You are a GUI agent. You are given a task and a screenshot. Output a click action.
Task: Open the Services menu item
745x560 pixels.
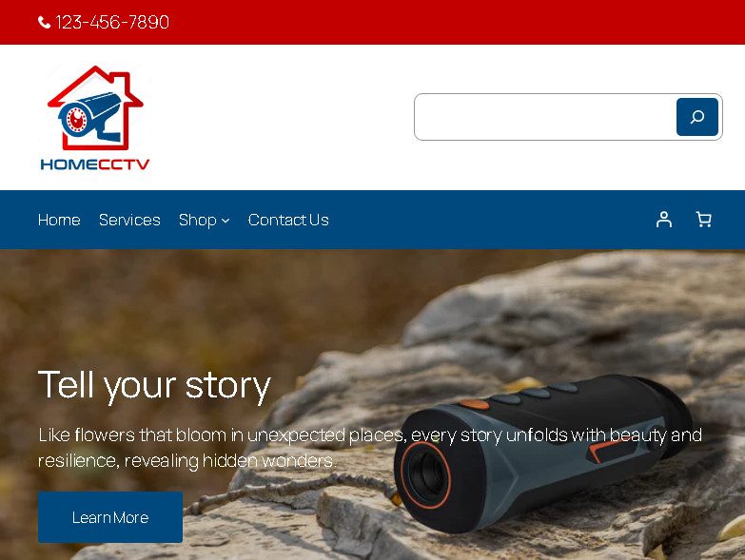click(129, 220)
